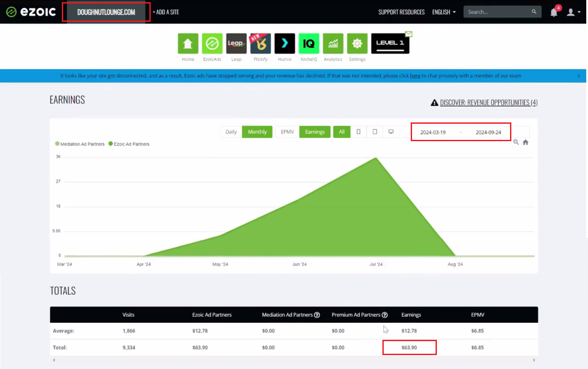Click average earnings $12.78 in Earnings column
This screenshot has width=588, height=369.
[x=409, y=331]
